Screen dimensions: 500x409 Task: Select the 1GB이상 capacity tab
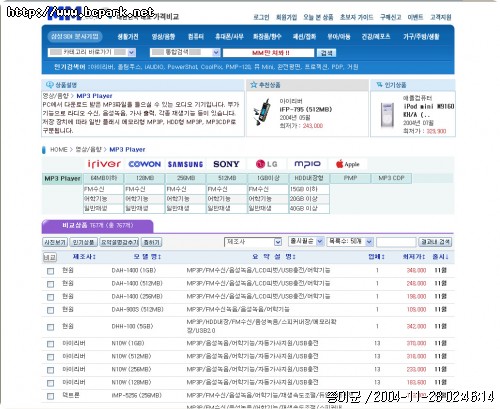268,178
